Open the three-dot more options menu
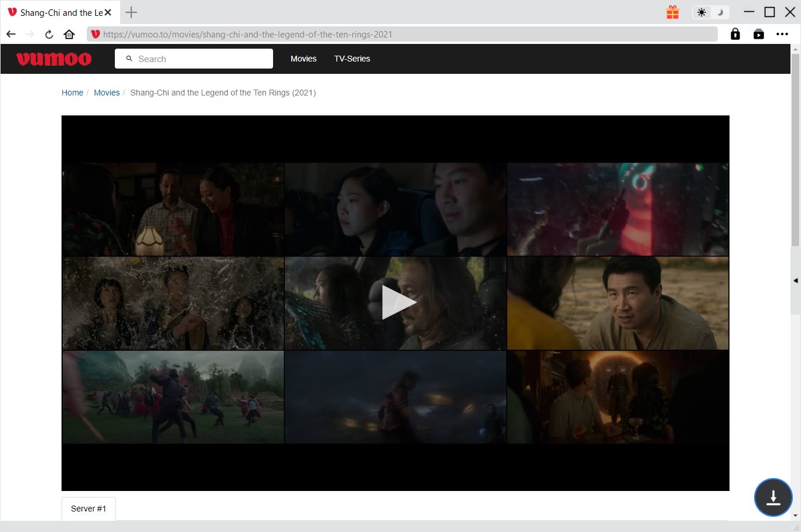The image size is (801, 532). pyautogui.click(x=782, y=35)
